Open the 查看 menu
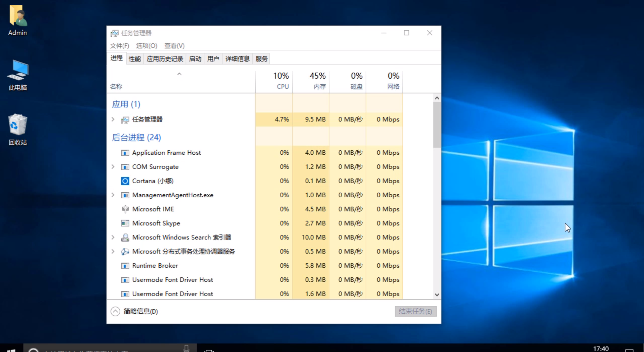Image resolution: width=644 pixels, height=352 pixels. pos(174,46)
